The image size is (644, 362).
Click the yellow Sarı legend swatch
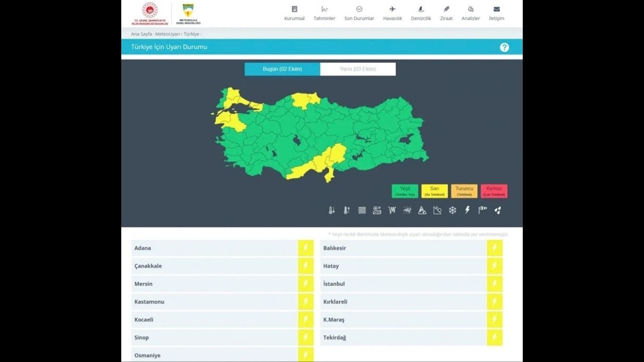(x=435, y=191)
